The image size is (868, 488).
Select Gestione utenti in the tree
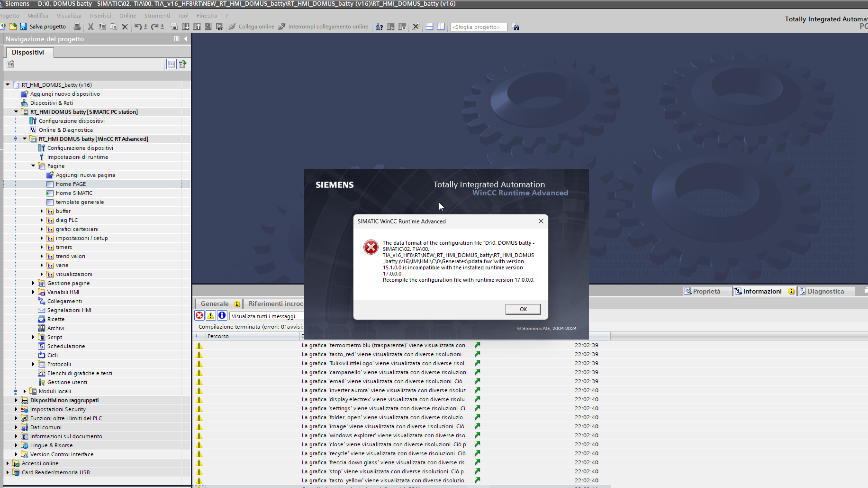[x=67, y=382]
